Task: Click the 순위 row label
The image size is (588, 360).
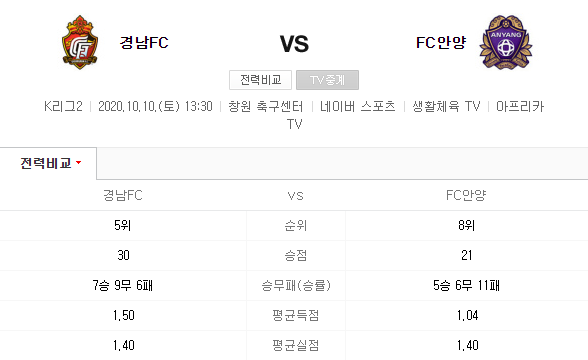Action: (x=296, y=225)
